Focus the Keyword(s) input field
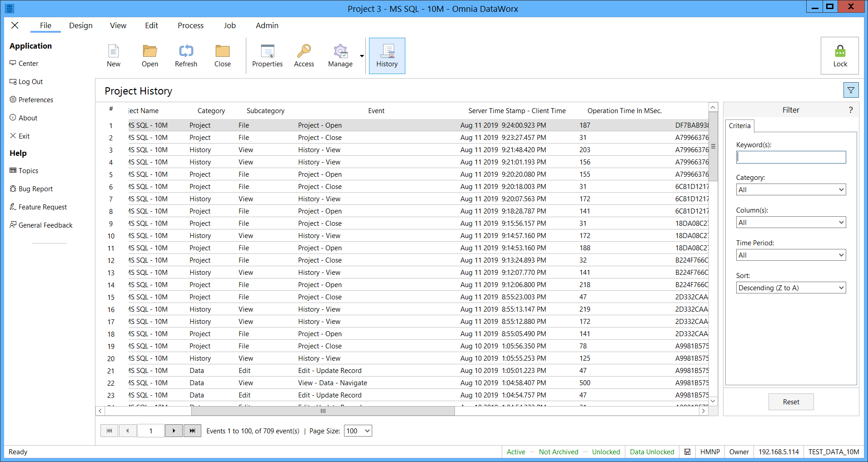The image size is (868, 462). click(x=791, y=157)
